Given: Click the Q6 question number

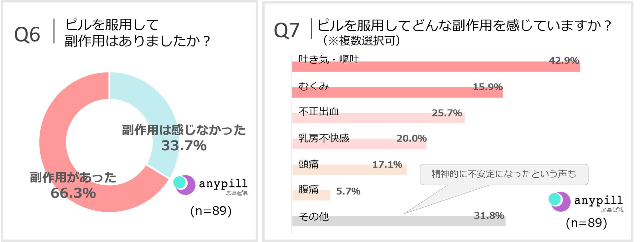Looking at the screenshot, I should click(27, 35).
